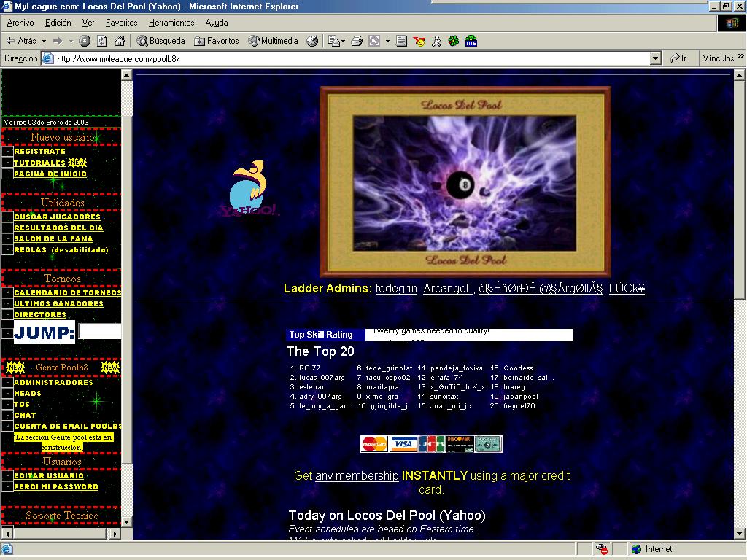Screen dimensions: 747x560
Task: Launch Yahoo Messenger from the toolbar
Action: point(419,41)
